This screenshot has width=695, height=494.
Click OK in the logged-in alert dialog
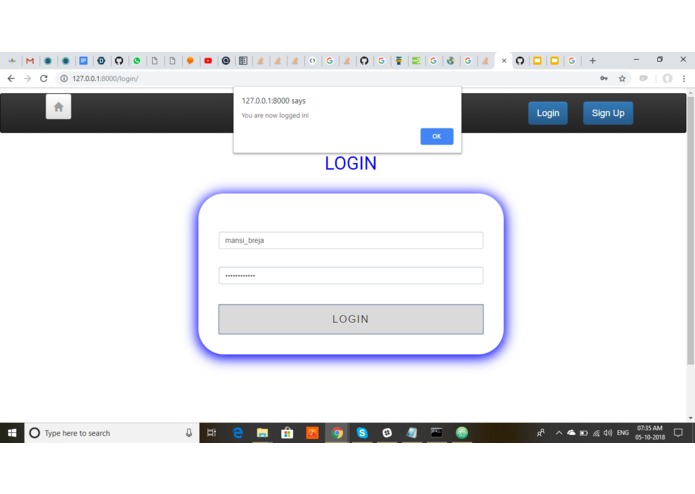click(x=437, y=136)
